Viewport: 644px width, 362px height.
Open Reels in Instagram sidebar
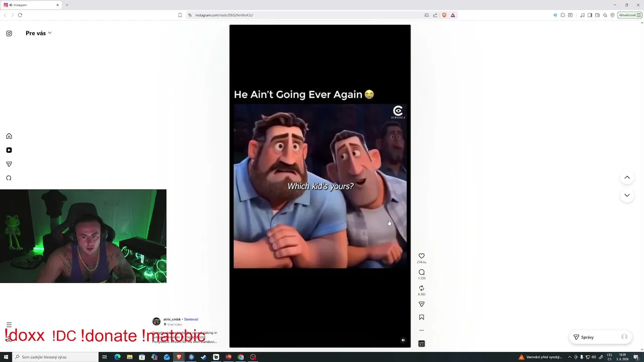coord(9,150)
